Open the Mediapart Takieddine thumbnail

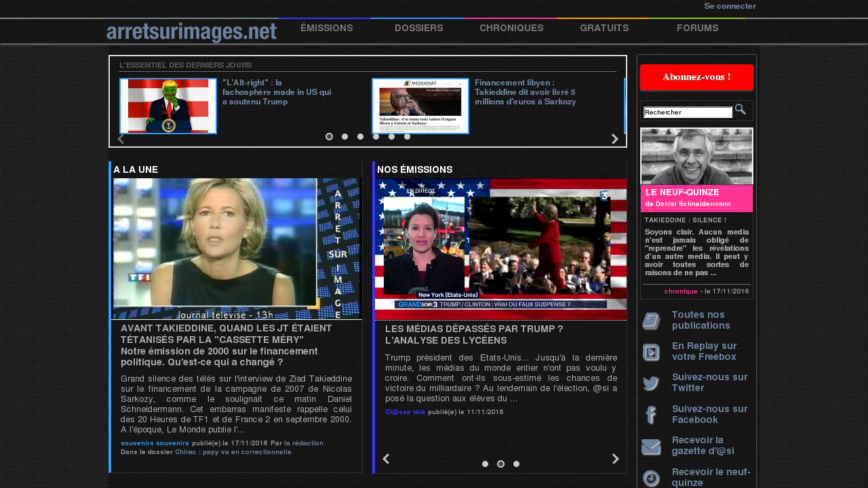420,106
